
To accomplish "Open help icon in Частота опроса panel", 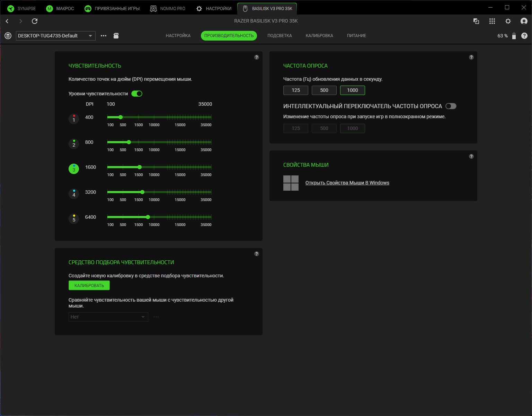I will click(471, 57).
